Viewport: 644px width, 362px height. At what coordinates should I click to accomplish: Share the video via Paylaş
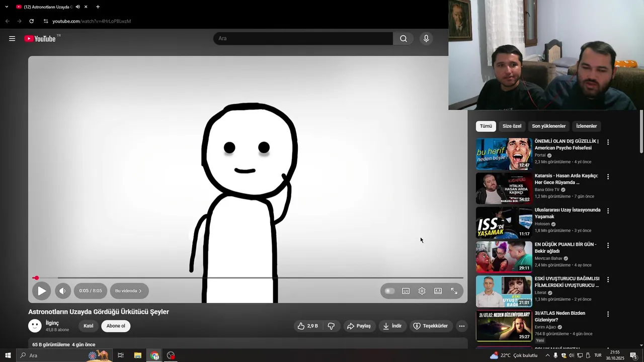(x=359, y=326)
